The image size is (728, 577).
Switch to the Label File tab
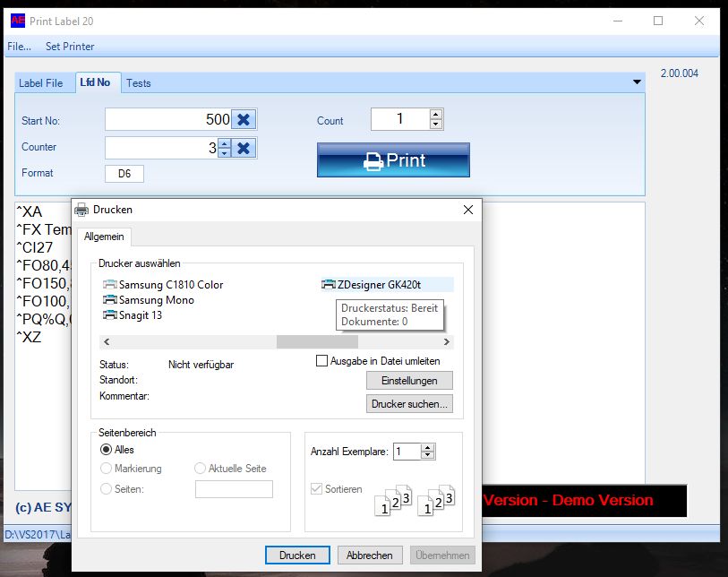[41, 83]
